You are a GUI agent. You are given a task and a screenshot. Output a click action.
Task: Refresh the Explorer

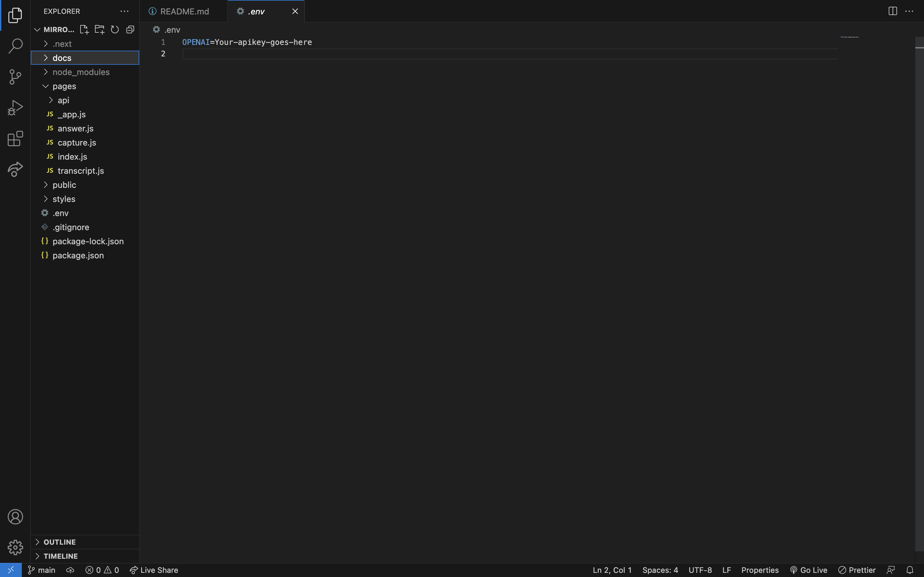click(115, 29)
